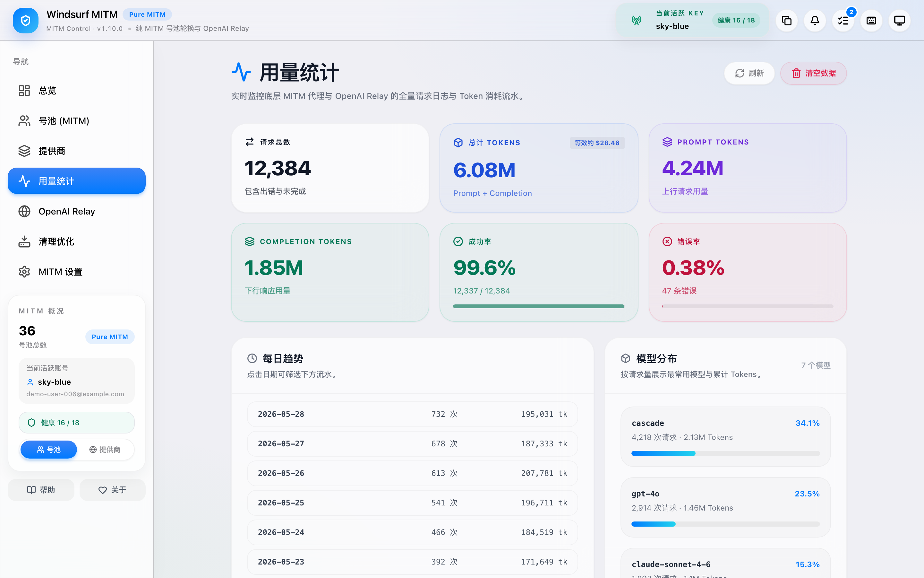Click the layers icon on COMPLETION TOKENS card

[249, 241]
